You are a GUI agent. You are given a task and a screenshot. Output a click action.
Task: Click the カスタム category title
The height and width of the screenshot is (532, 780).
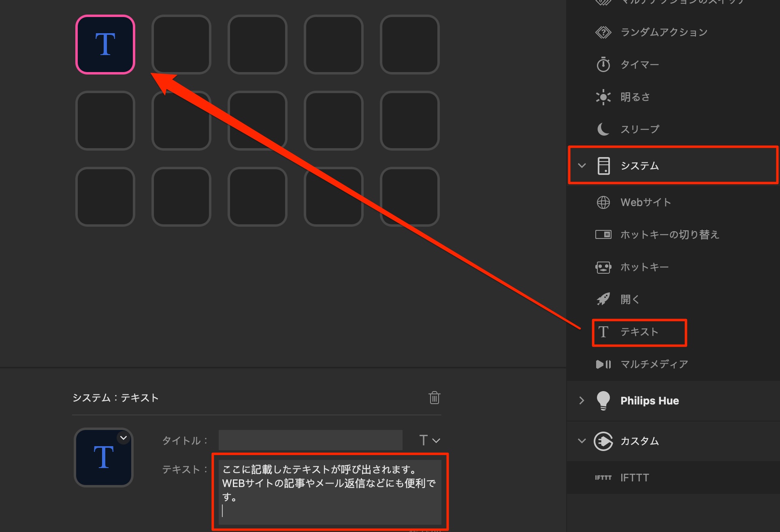639,441
